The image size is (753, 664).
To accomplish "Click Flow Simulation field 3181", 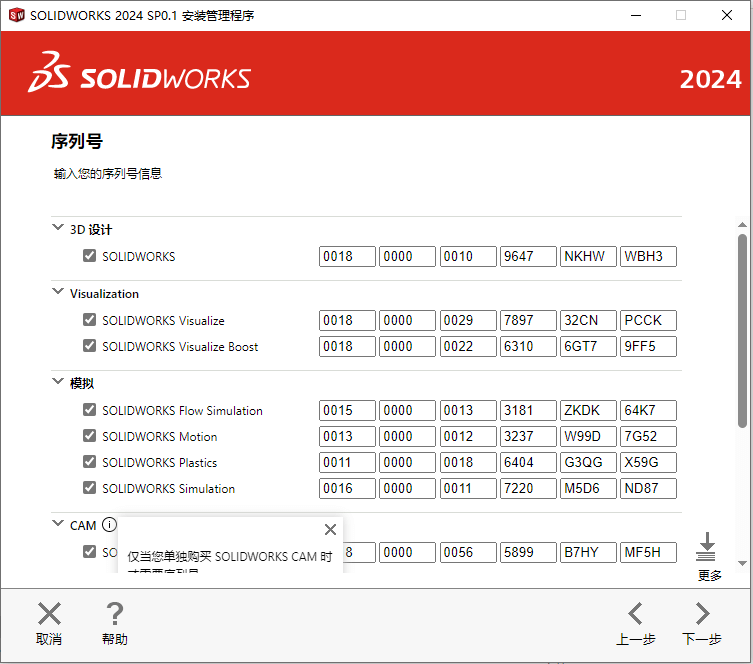I will [528, 410].
